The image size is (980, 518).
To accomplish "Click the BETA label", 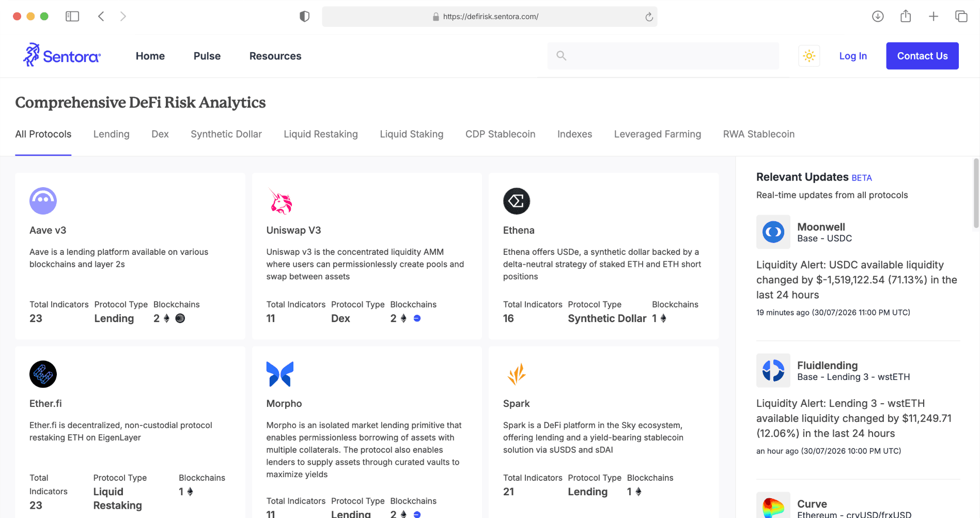I will coord(862,178).
